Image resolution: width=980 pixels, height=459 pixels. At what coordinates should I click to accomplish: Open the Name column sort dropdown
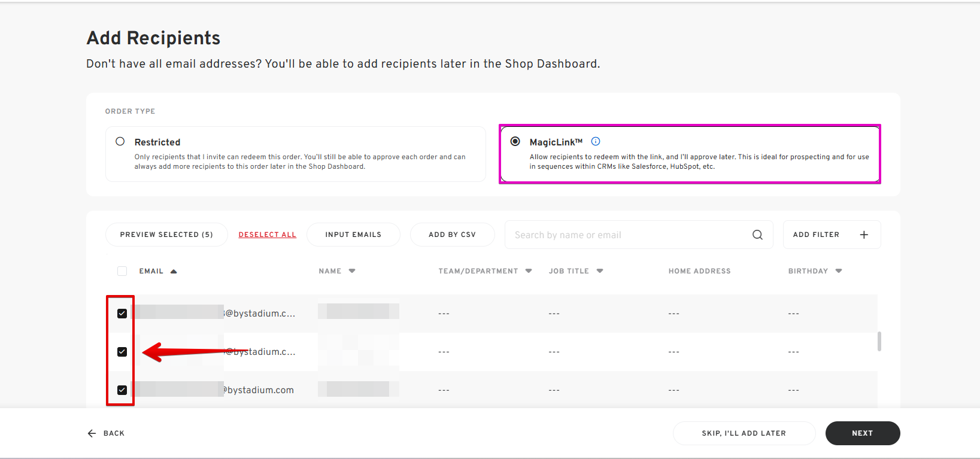352,271
